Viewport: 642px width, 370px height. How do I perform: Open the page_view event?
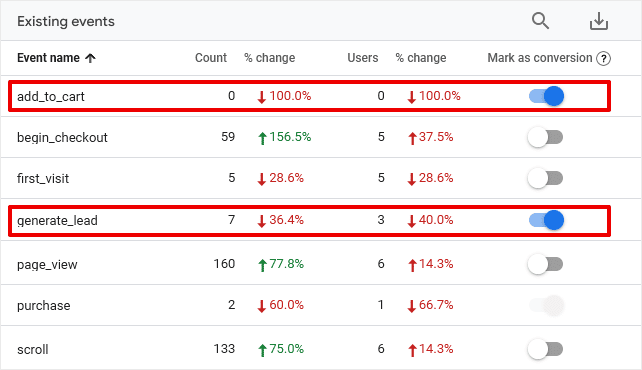coord(47,265)
